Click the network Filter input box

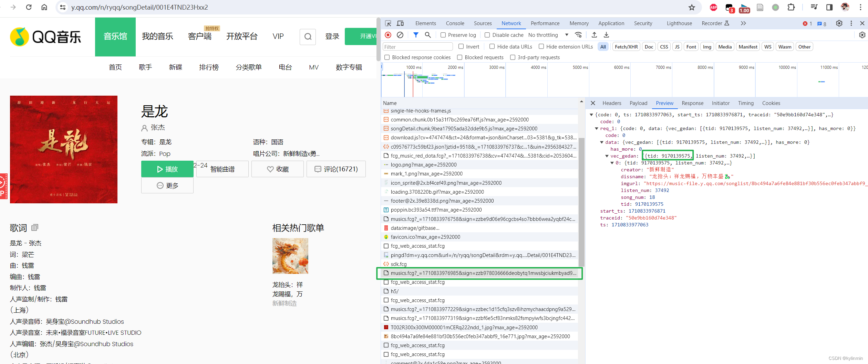(x=417, y=47)
